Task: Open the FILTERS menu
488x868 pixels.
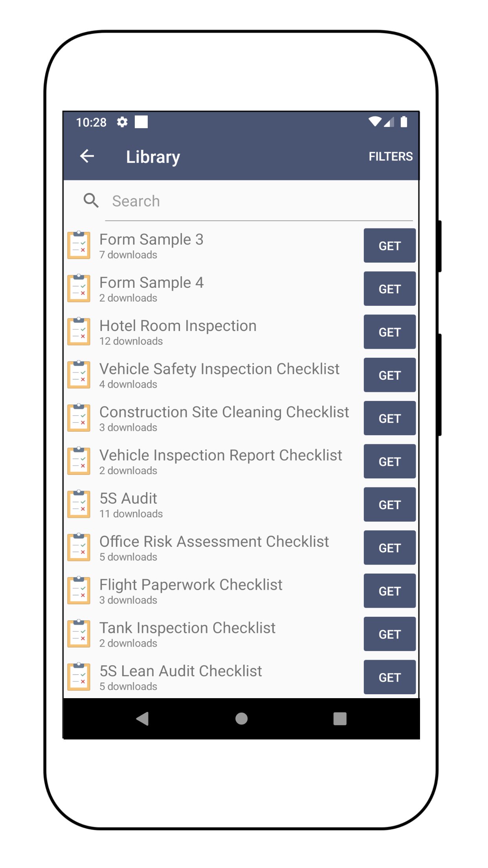Action: [391, 156]
